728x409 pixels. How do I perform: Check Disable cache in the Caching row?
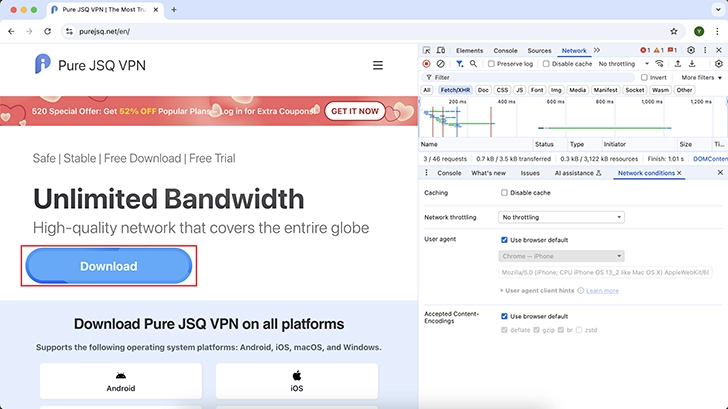pos(505,193)
